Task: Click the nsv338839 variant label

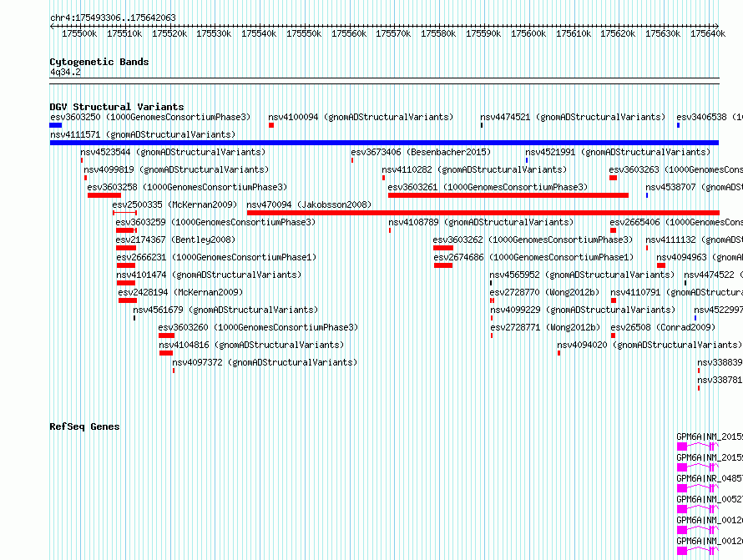Action: pos(720,362)
